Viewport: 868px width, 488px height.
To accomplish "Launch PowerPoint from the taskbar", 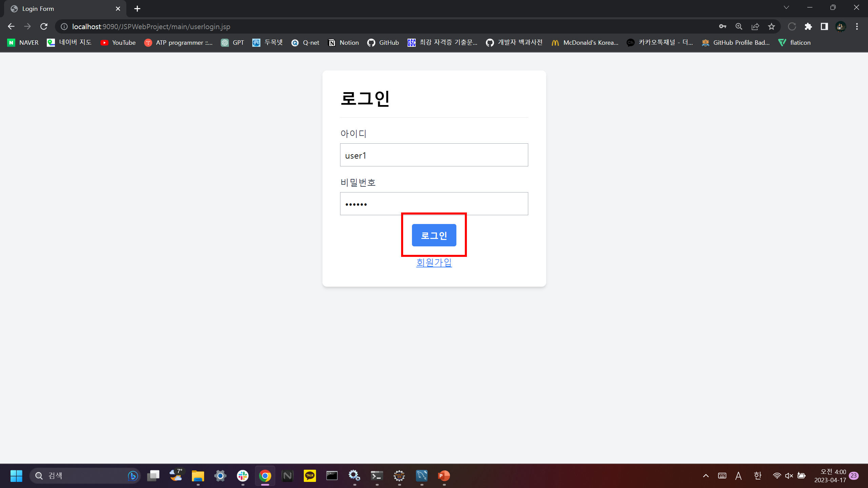I will pos(443,476).
